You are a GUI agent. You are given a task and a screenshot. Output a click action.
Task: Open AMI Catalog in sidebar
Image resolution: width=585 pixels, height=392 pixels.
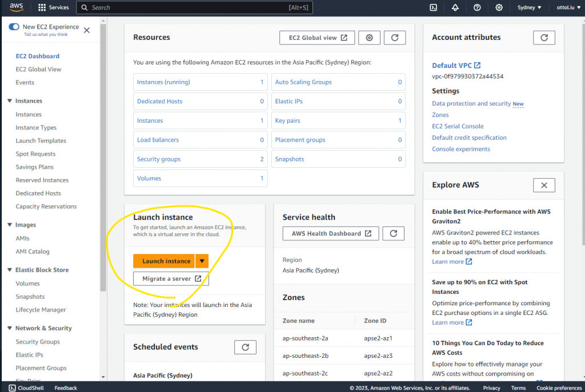pos(33,252)
